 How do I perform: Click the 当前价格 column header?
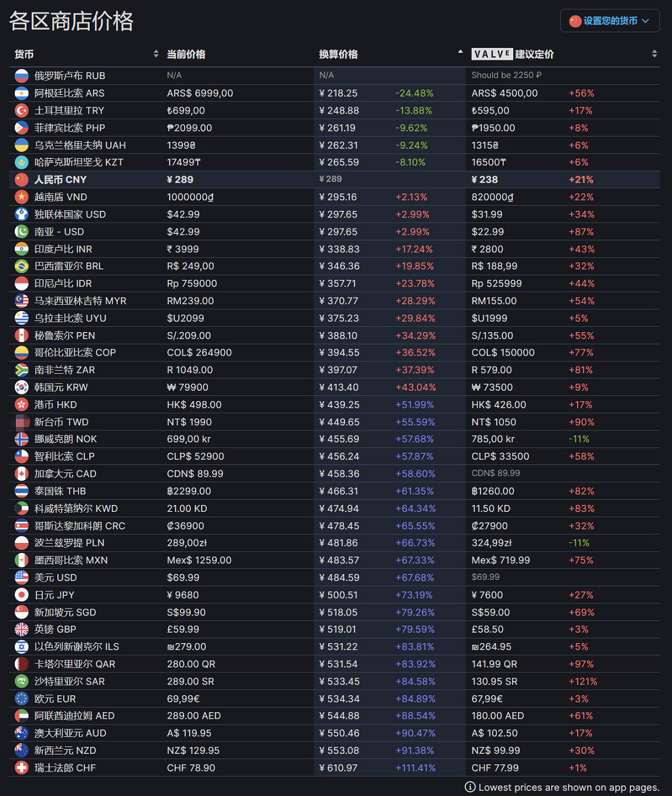tap(186, 54)
